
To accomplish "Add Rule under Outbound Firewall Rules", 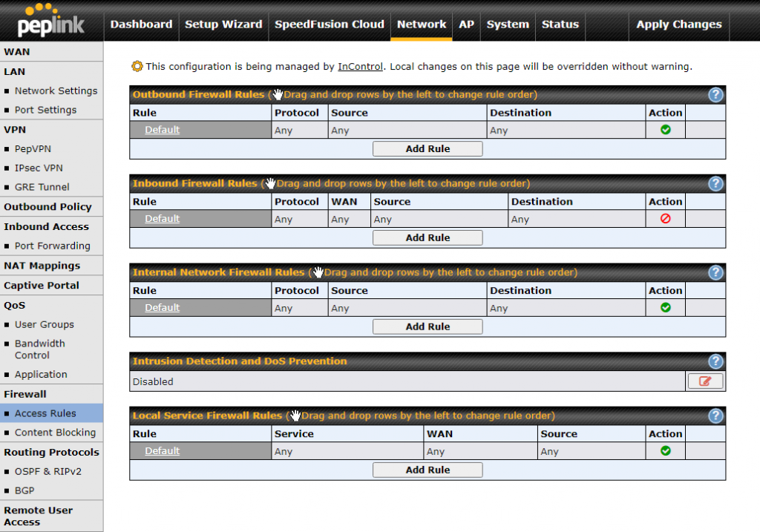I will (x=427, y=149).
